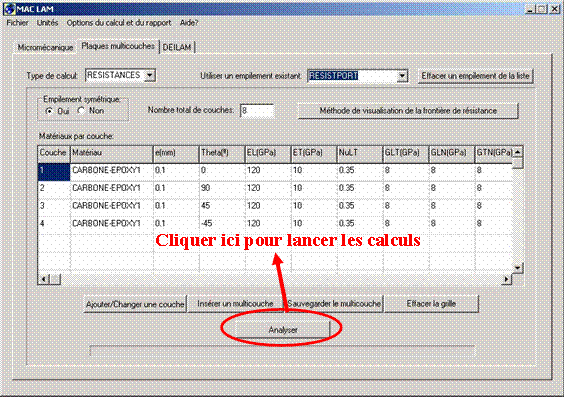Switch to the DEILAM tab

(177, 47)
